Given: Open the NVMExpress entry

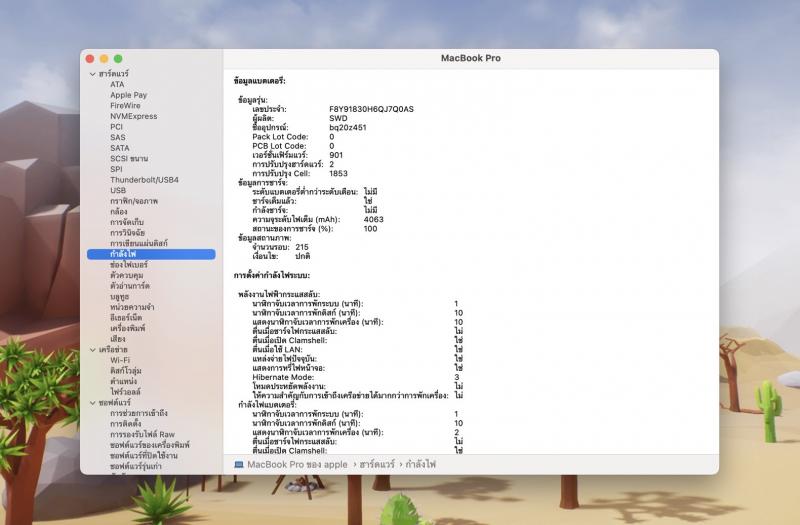Looking at the screenshot, I should [134, 116].
